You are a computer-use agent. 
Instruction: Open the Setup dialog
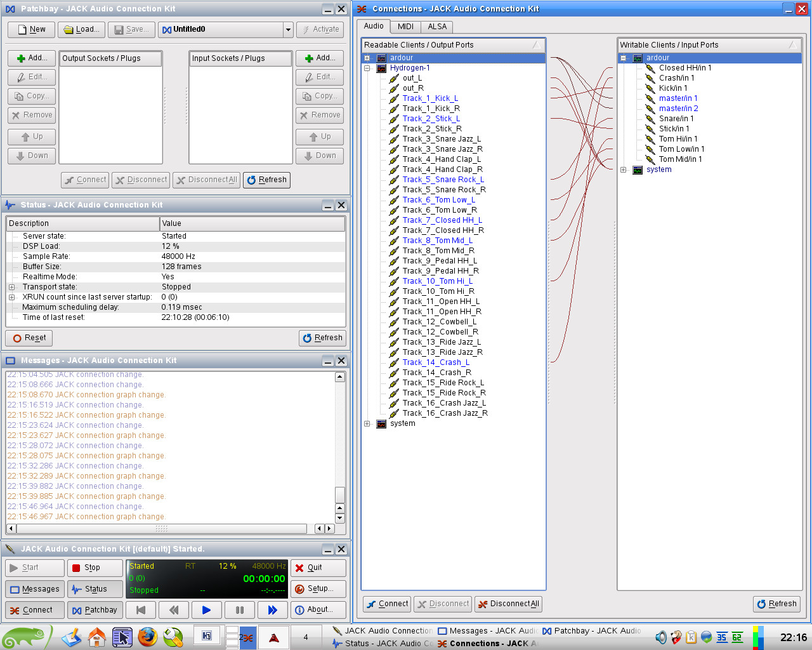click(318, 588)
